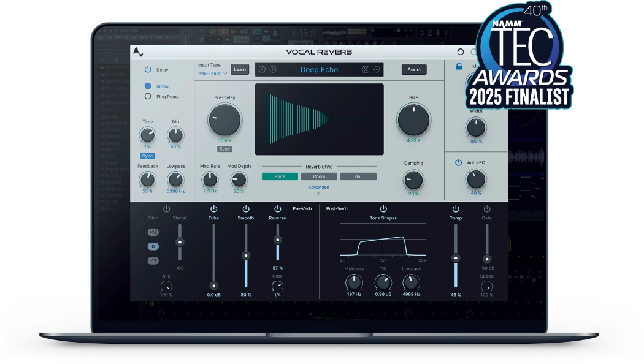Screen dimensions: 644x364
Task: Set pitch shift to 0
Action: click(153, 246)
